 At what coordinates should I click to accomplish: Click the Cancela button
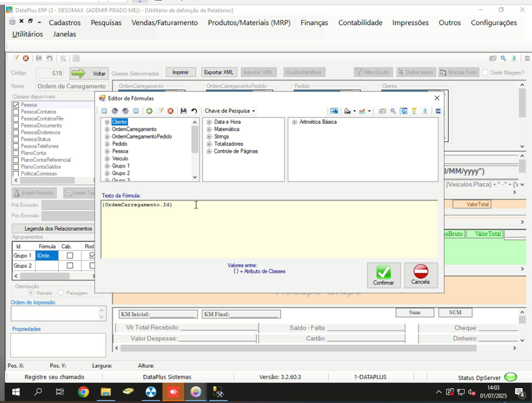click(x=421, y=275)
